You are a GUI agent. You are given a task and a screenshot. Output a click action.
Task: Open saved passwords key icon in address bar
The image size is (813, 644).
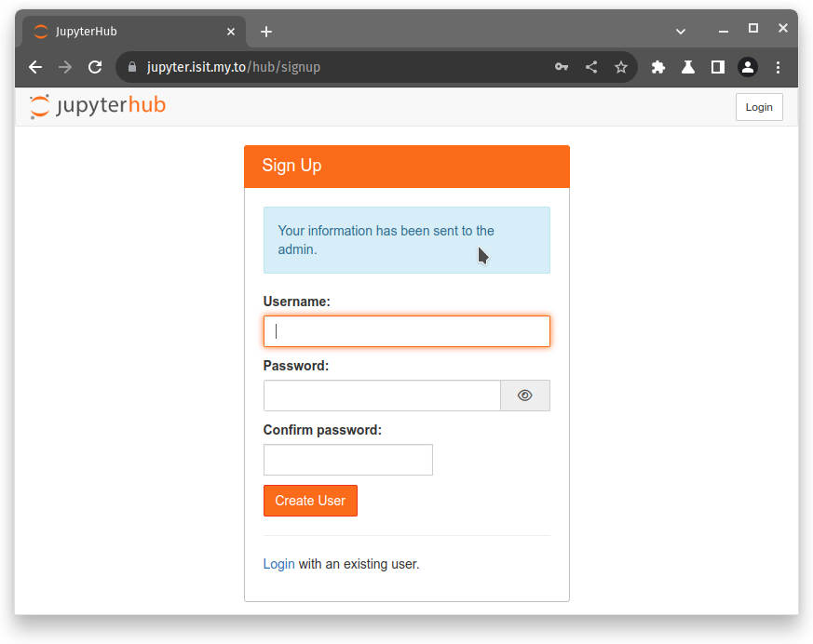(562, 67)
